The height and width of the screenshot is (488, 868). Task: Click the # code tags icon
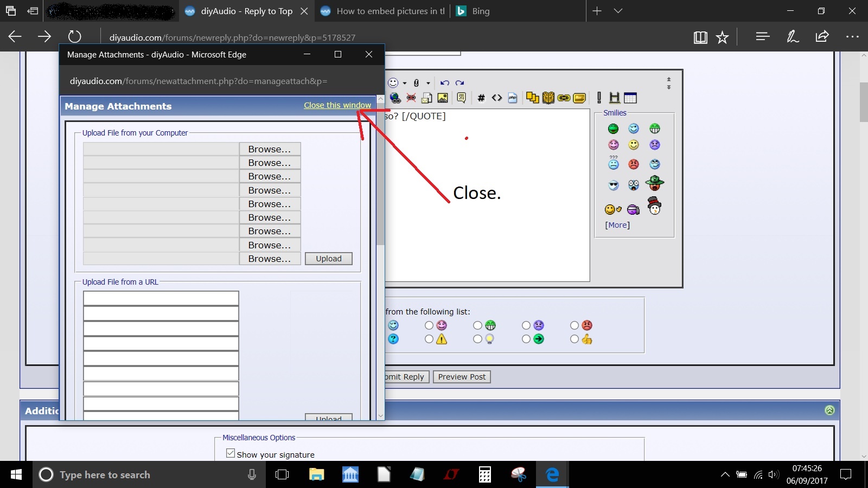coord(481,98)
